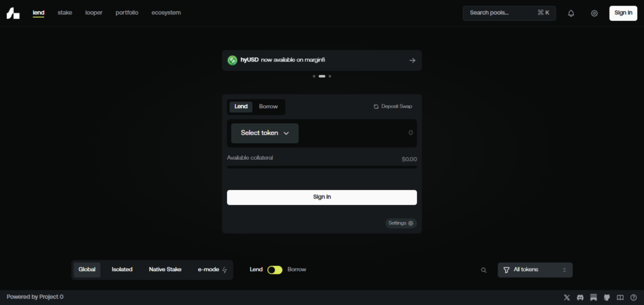
Task: Click the Deposit Swap link
Action: pyautogui.click(x=393, y=107)
